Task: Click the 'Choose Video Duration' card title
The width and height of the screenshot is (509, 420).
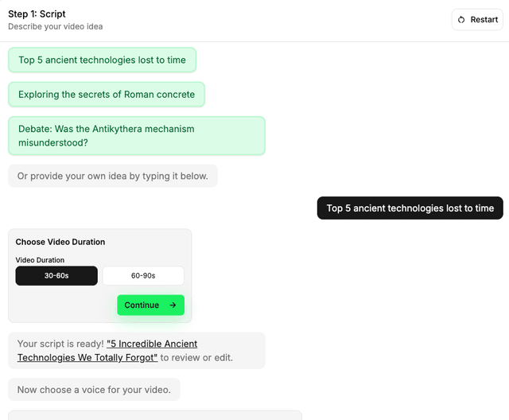Action: tap(60, 242)
